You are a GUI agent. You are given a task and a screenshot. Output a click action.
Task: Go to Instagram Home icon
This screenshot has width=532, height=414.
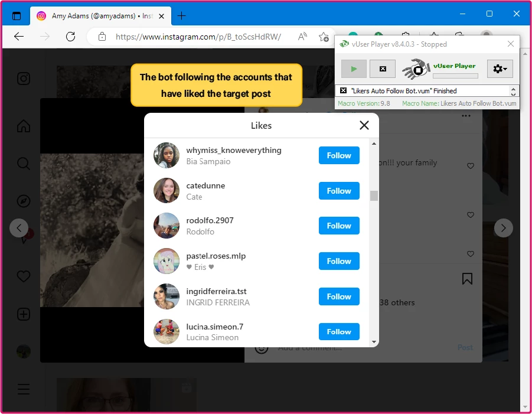[24, 126]
